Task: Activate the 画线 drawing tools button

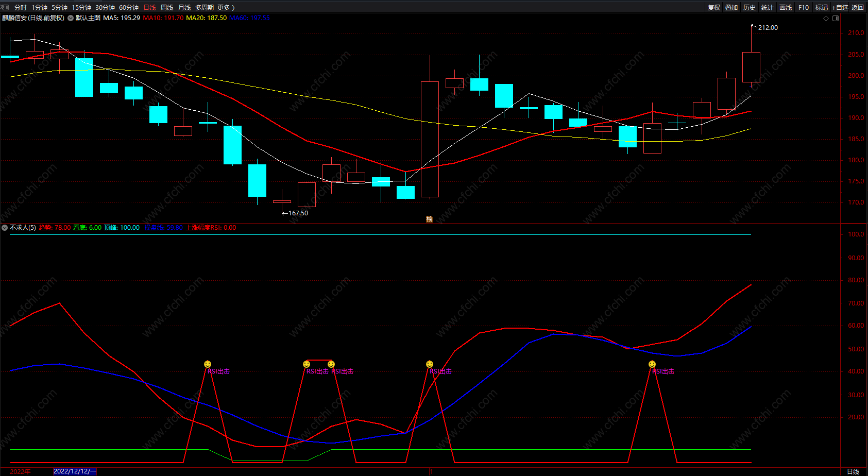Action: pyautogui.click(x=786, y=8)
